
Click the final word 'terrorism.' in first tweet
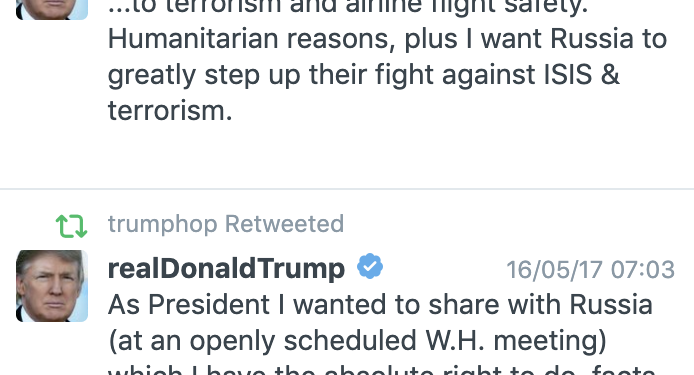(x=170, y=110)
